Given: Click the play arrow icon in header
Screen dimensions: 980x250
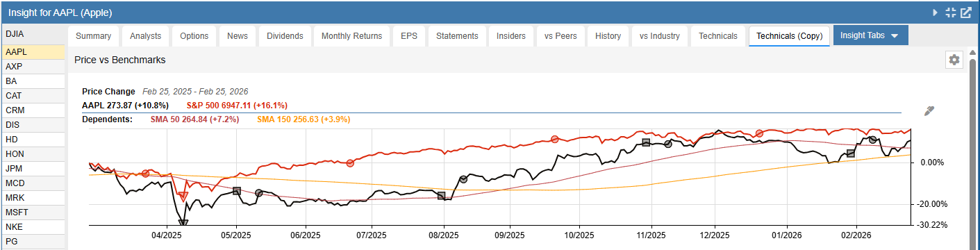Looking at the screenshot, I should pyautogui.click(x=936, y=12).
